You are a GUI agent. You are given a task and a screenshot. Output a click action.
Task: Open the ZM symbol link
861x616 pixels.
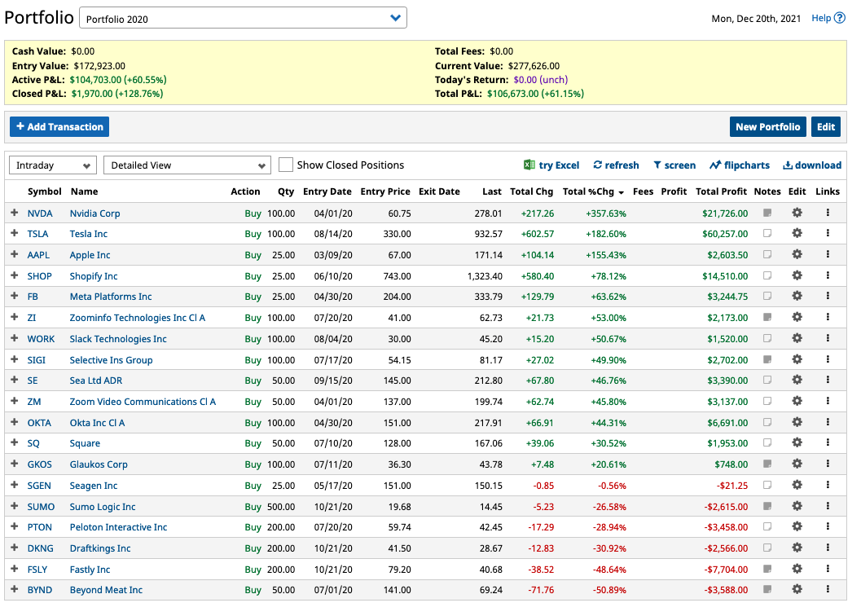(34, 402)
